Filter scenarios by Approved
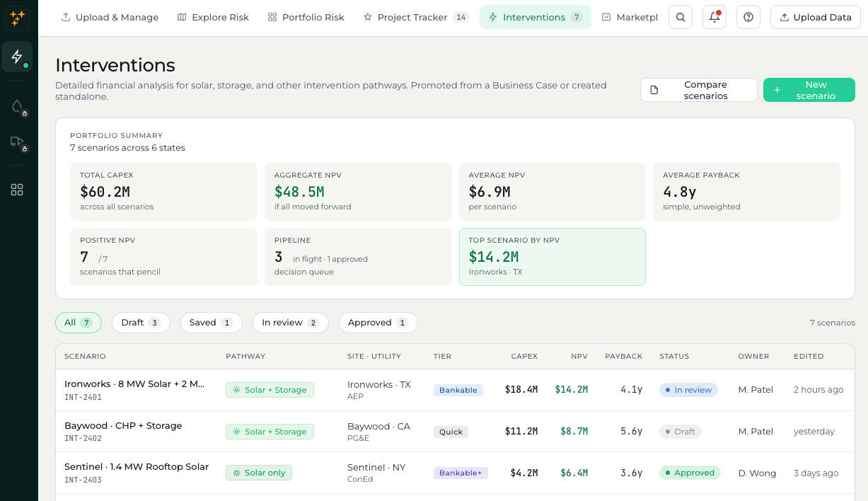 pyautogui.click(x=378, y=323)
